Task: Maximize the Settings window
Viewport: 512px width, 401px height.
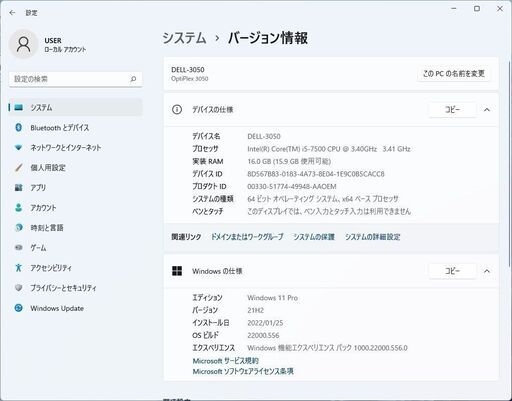Action: 477,9
